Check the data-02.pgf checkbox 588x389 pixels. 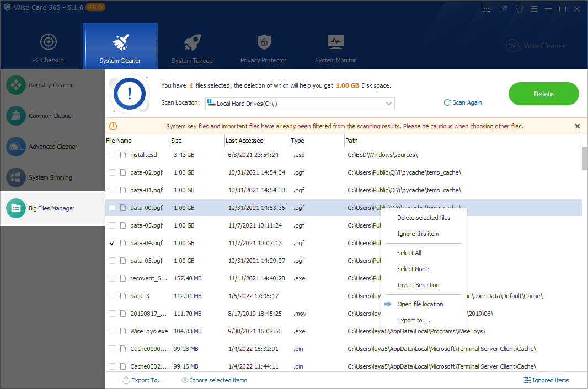(112, 172)
